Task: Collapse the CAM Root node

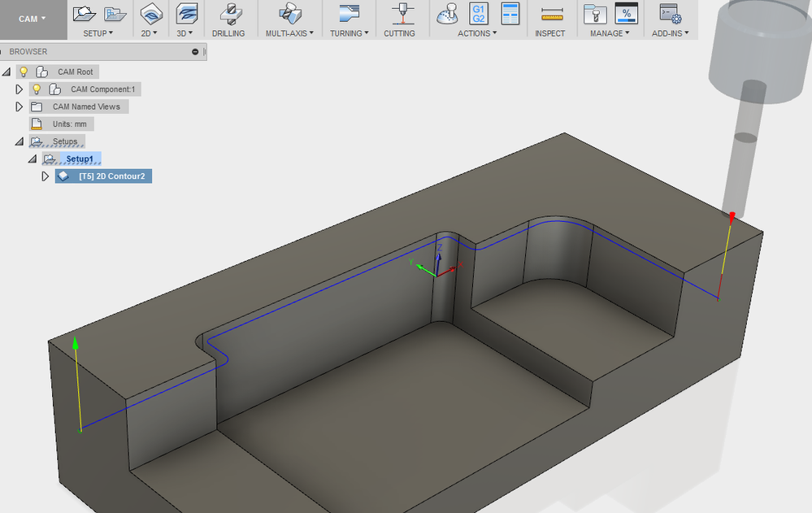Action: point(7,72)
